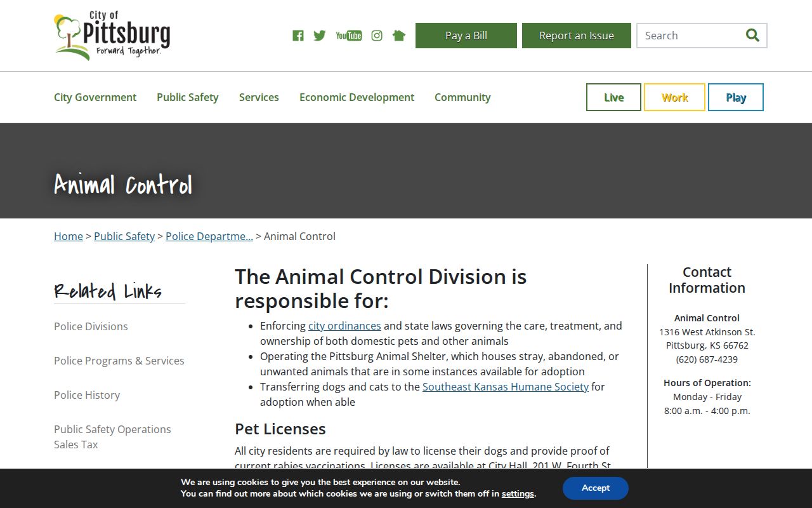Click the search magnifier icon
Image resolution: width=812 pixels, height=508 pixels.
click(752, 36)
